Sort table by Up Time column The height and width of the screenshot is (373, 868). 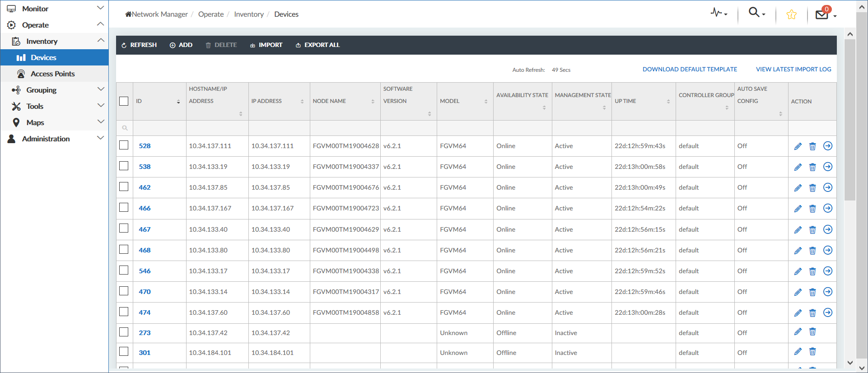coord(668,102)
